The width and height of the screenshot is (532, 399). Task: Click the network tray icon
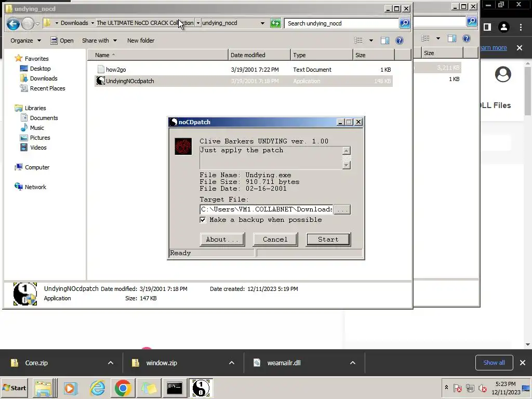(470, 388)
